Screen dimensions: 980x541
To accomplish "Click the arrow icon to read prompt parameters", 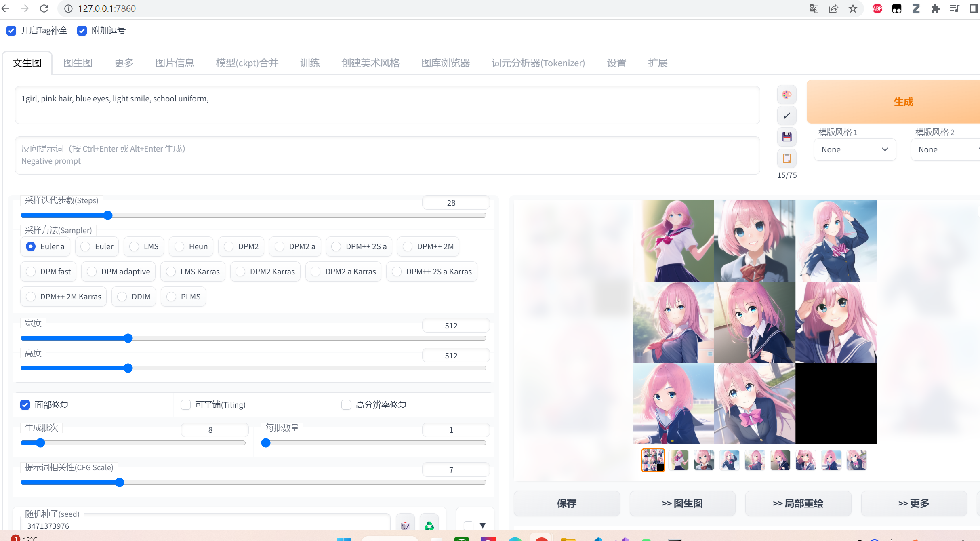I will (787, 116).
